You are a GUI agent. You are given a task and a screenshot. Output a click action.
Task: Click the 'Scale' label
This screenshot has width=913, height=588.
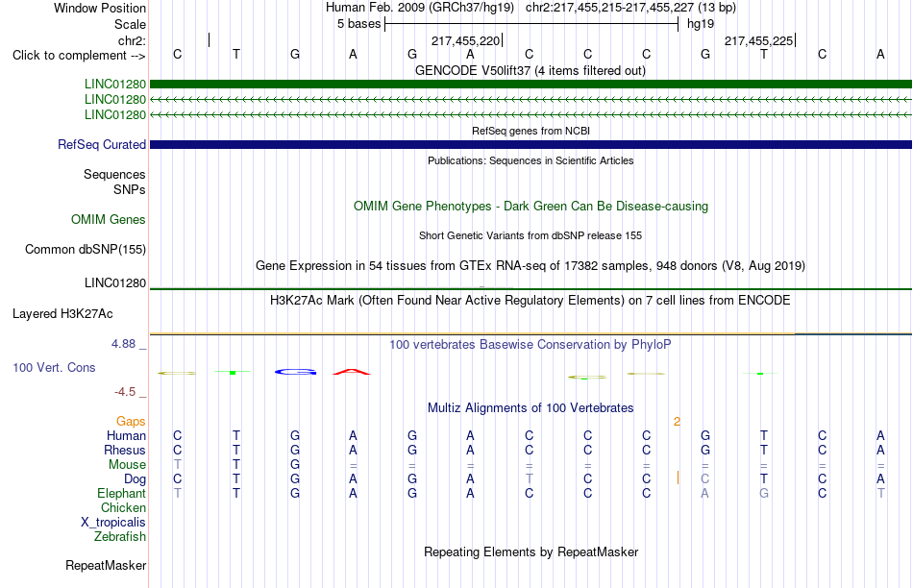click(130, 24)
